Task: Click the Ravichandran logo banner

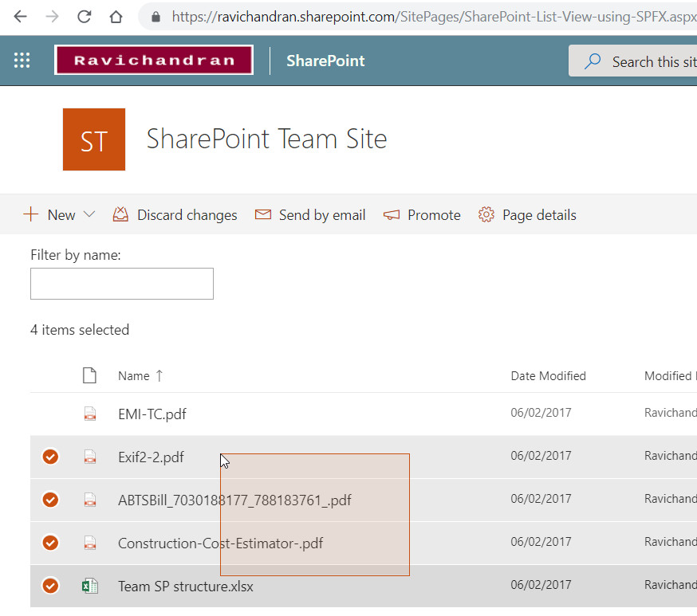Action: click(154, 61)
